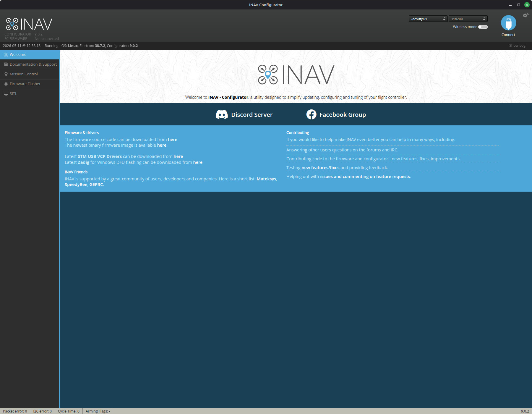Open the Mateksys link

[x=266, y=179]
